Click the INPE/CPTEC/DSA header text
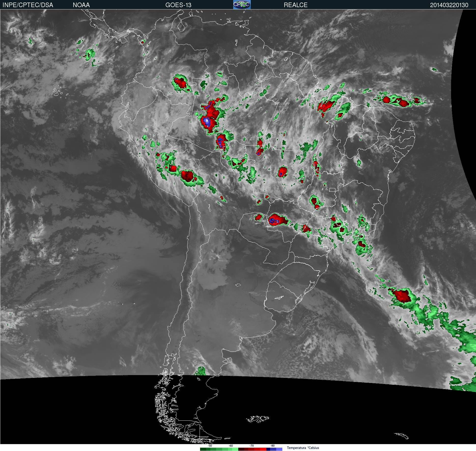476x451 pixels. [x=28, y=5]
